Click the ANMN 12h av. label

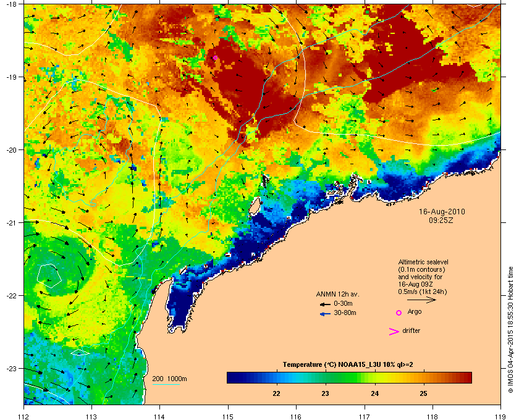click(x=337, y=294)
